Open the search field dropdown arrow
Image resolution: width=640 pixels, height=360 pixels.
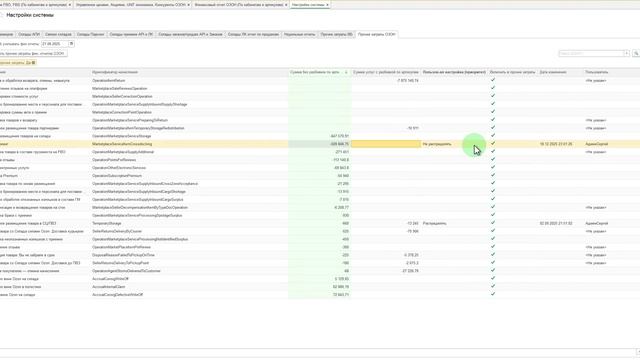[x=627, y=53]
